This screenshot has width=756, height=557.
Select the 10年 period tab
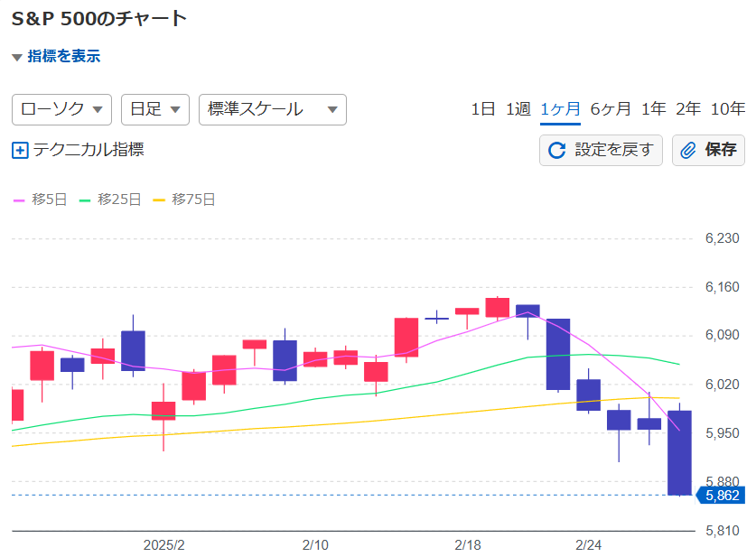tap(728, 109)
